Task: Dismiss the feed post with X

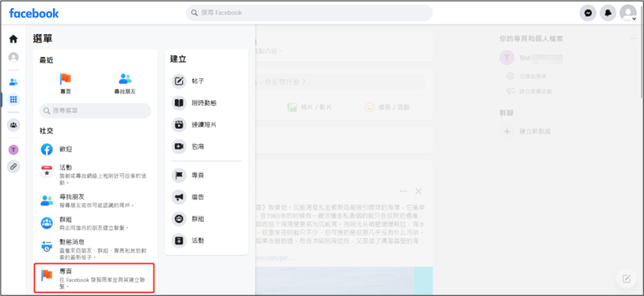Action: 419,192
